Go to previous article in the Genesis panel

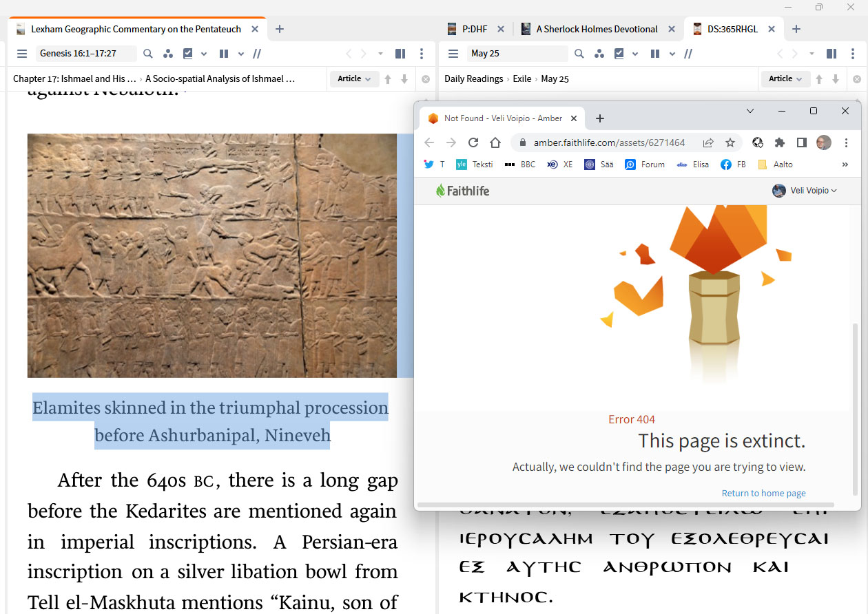pyautogui.click(x=388, y=79)
